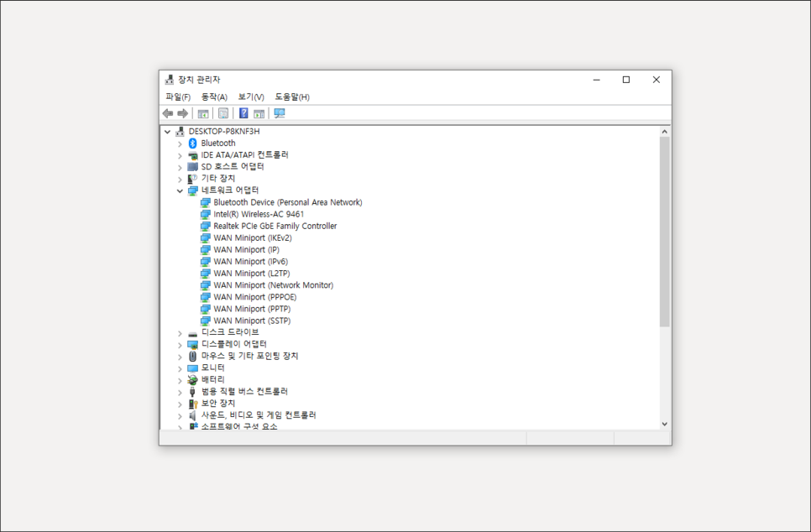The image size is (811, 532).
Task: Select the 보안 장치 security icon
Action: pos(192,404)
